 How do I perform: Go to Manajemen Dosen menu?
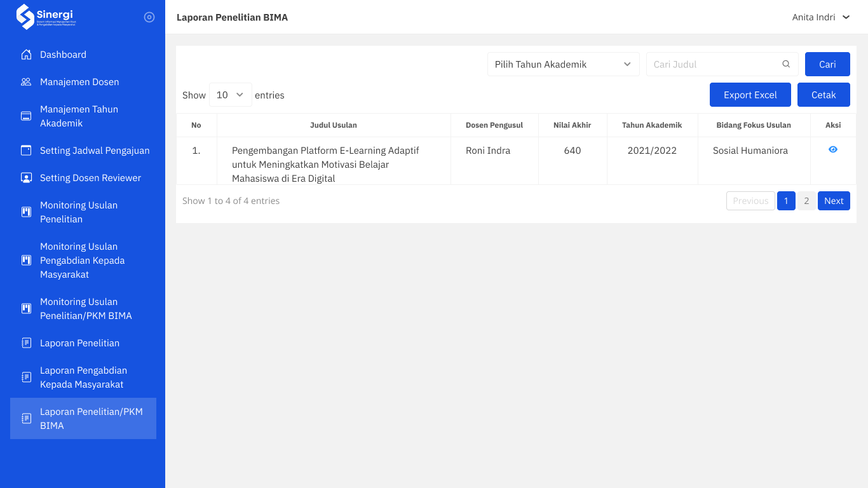(83, 82)
